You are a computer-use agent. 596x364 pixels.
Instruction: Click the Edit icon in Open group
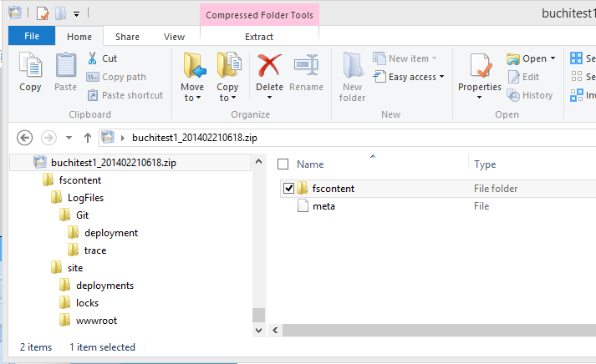(x=513, y=77)
